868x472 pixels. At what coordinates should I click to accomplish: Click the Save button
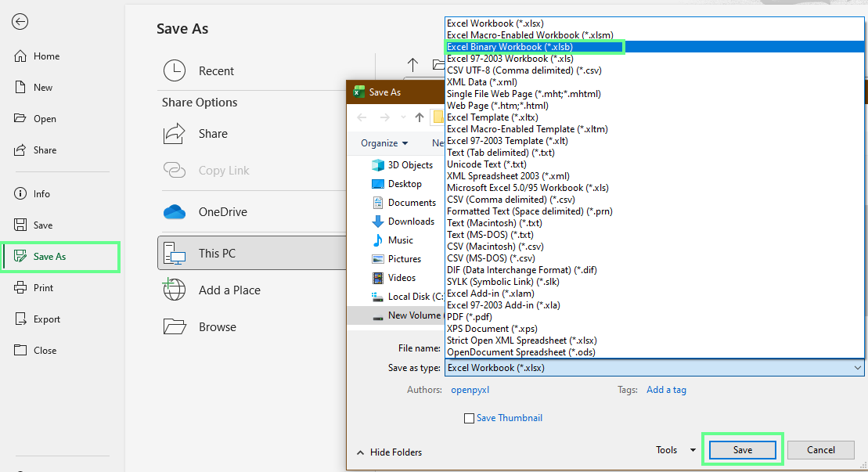point(741,449)
